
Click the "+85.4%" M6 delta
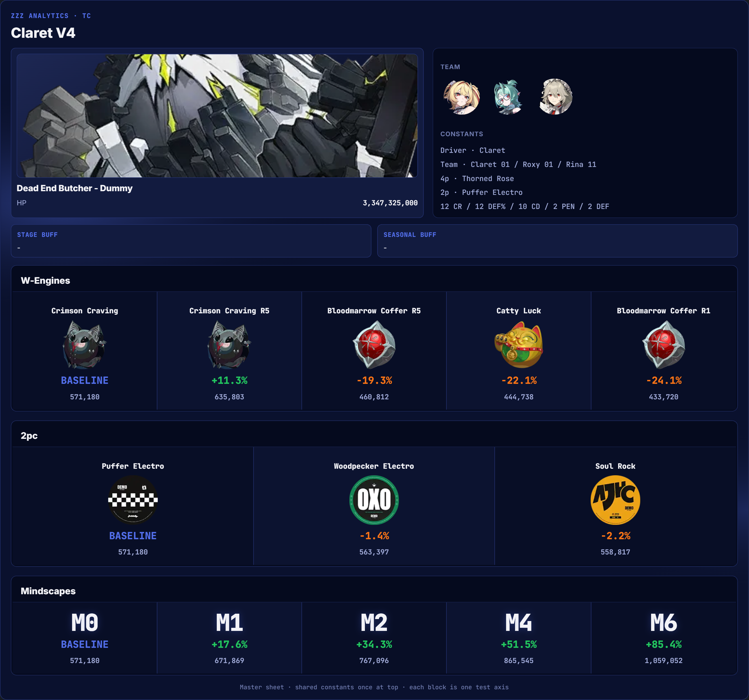(x=663, y=644)
